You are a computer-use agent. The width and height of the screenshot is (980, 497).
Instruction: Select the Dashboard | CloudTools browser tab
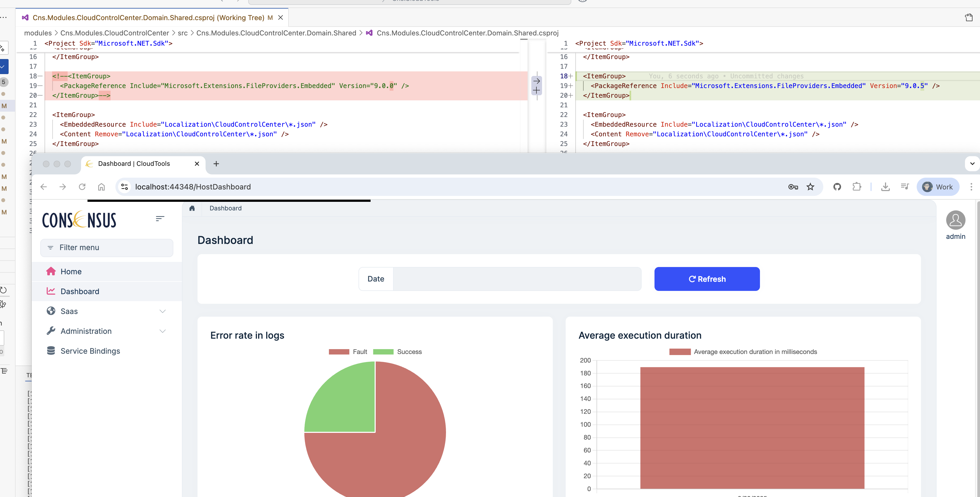143,164
